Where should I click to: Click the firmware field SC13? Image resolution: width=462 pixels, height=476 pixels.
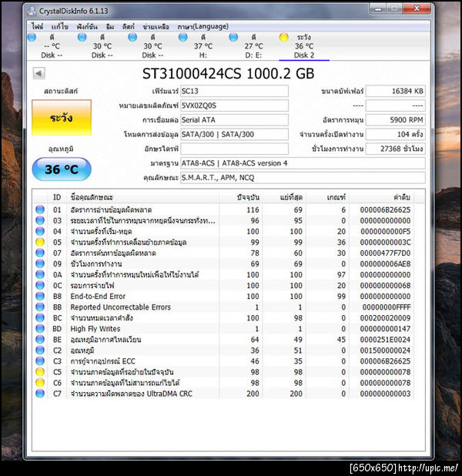click(x=234, y=91)
